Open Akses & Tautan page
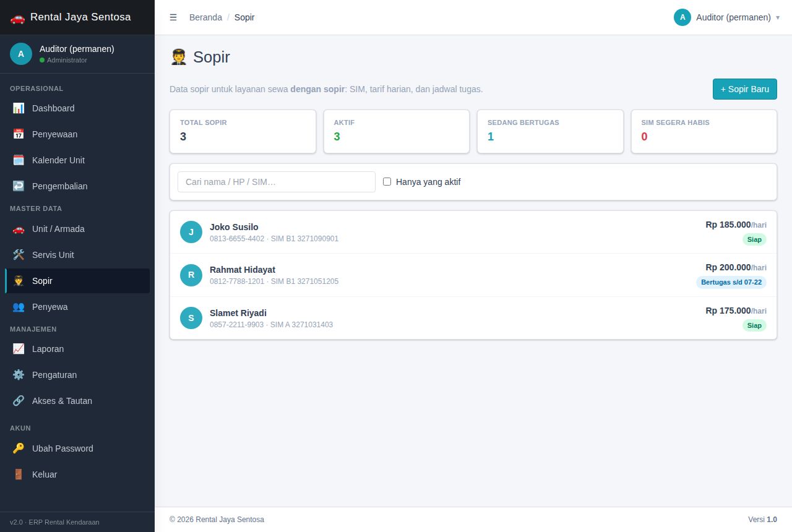Screen dimensions: 792x532 [77, 401]
